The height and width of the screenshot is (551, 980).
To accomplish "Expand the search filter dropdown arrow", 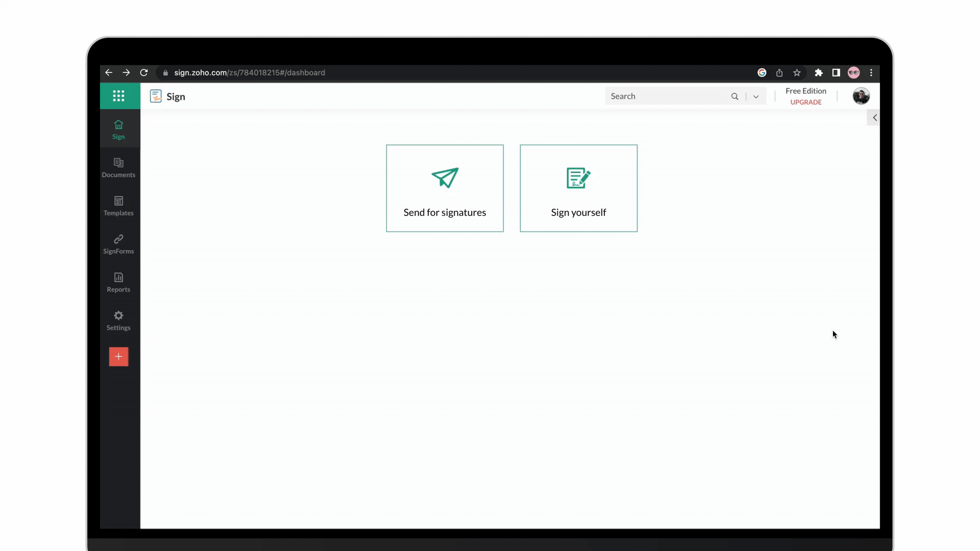I will pyautogui.click(x=756, y=96).
